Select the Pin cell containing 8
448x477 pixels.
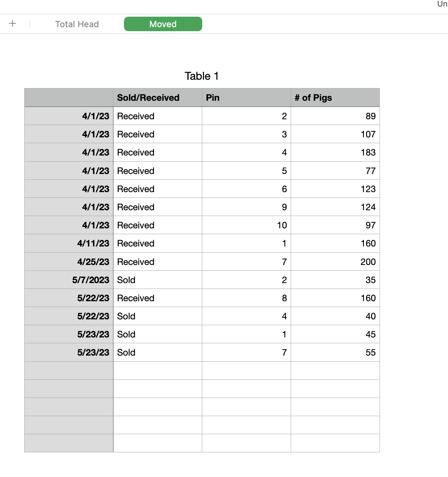pyautogui.click(x=246, y=298)
